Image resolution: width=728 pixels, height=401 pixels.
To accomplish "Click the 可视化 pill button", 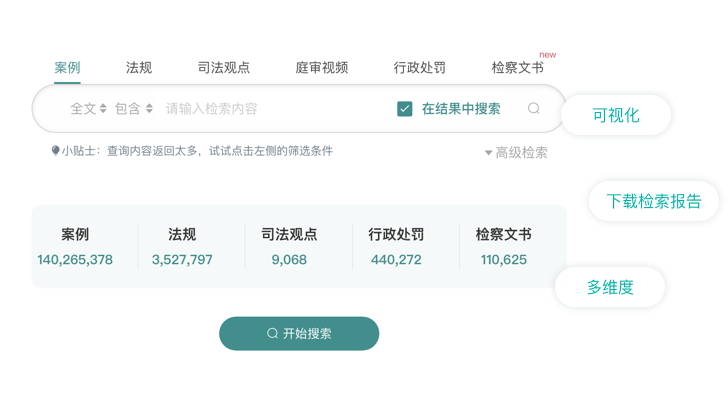I will 616,116.
